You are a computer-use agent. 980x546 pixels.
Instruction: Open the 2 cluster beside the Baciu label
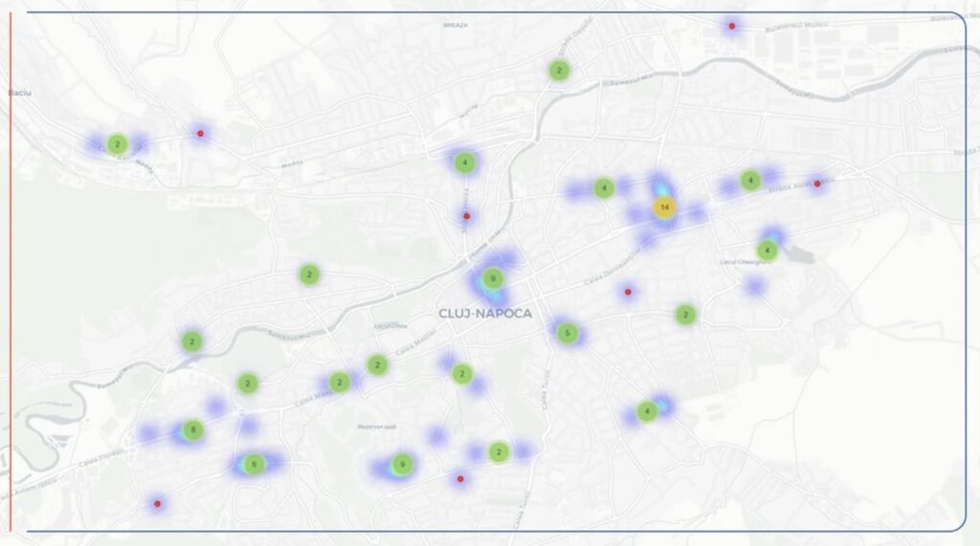(117, 144)
